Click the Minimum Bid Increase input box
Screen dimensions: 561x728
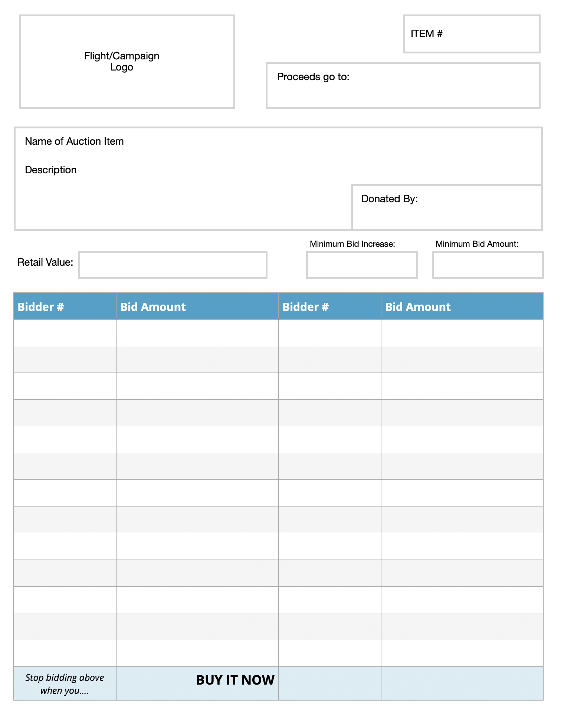pyautogui.click(x=362, y=265)
